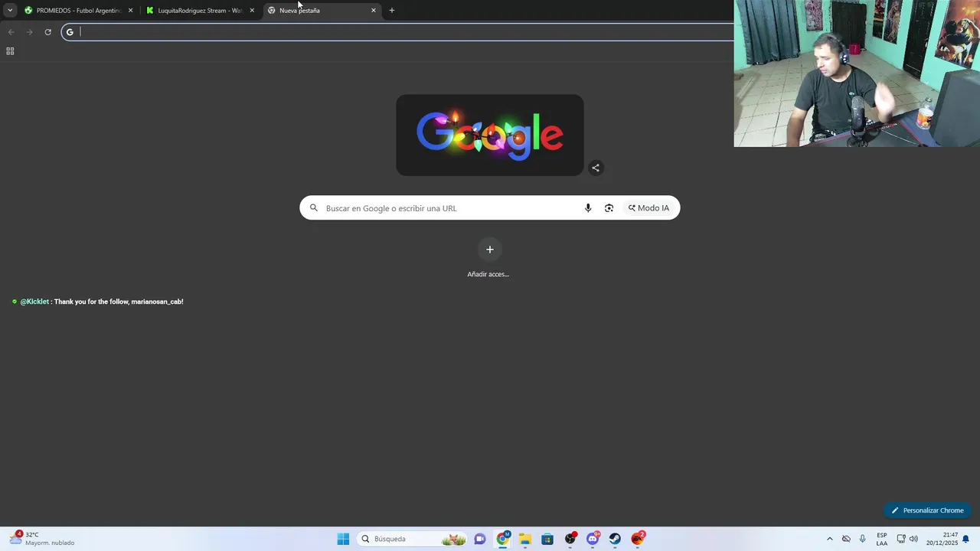
Task: Start voice search with microphone icon
Action: [x=588, y=208]
